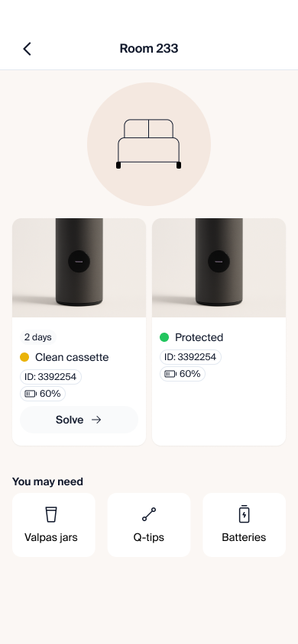Select the Q-tips icon

(149, 514)
